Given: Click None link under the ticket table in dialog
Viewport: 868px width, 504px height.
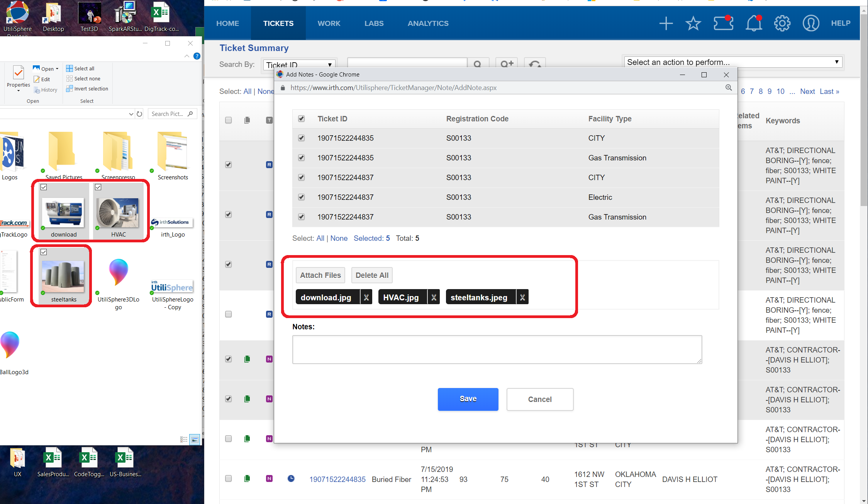Looking at the screenshot, I should click(339, 238).
